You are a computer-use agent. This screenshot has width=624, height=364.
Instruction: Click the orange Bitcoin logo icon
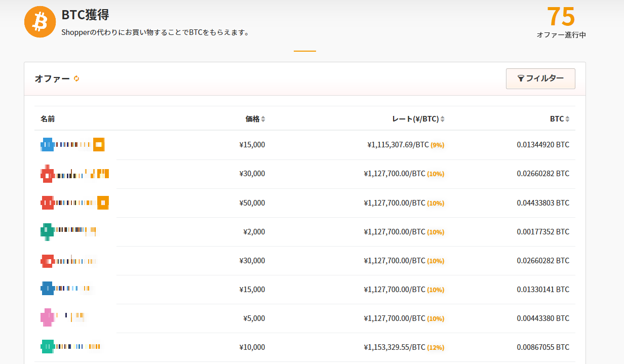pyautogui.click(x=40, y=22)
